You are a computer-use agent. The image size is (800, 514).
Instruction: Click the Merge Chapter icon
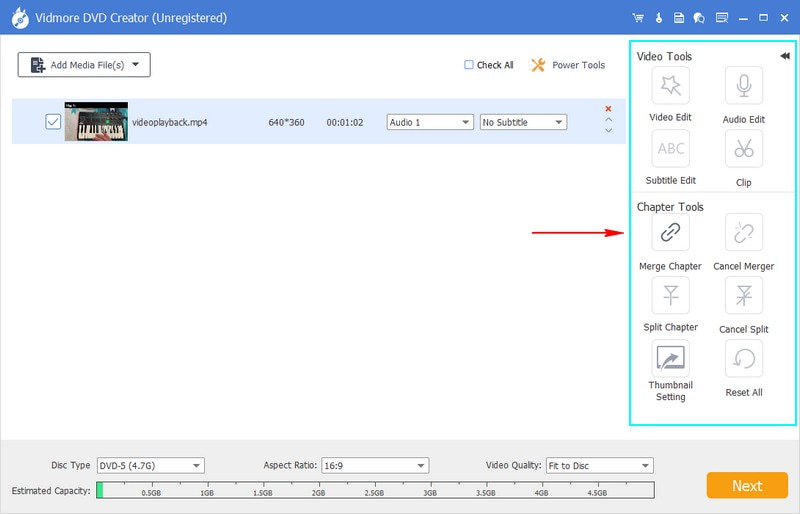pos(670,233)
